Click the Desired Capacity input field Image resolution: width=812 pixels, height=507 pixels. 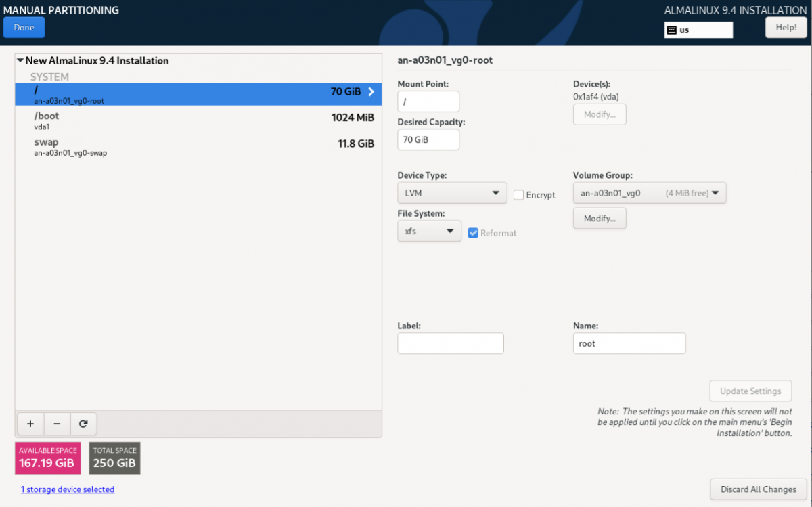coord(428,140)
